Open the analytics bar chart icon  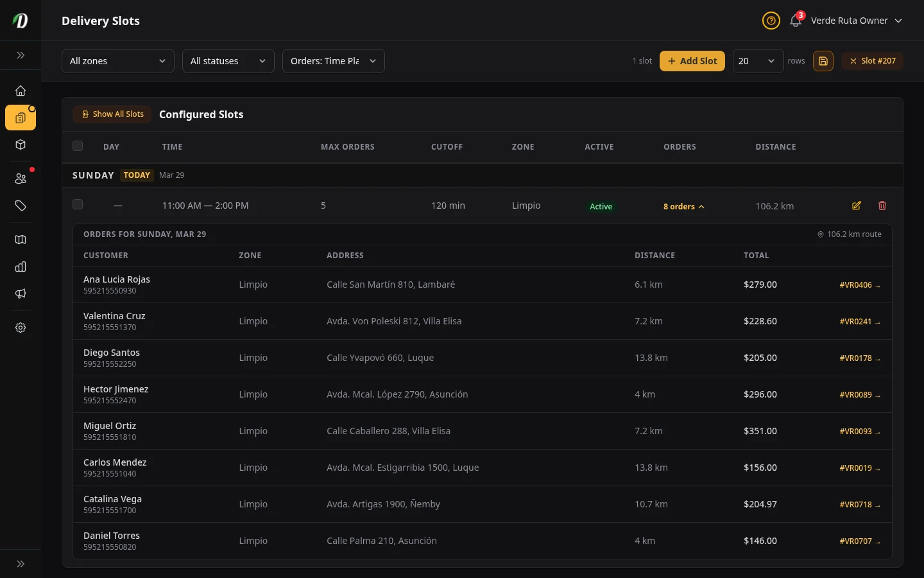(21, 267)
